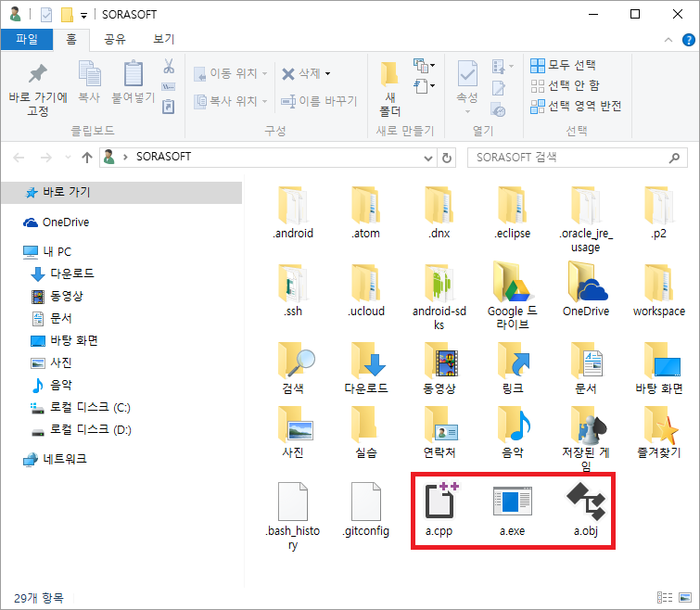Click the Properties checkmark icon
The height and width of the screenshot is (610, 700).
[467, 73]
